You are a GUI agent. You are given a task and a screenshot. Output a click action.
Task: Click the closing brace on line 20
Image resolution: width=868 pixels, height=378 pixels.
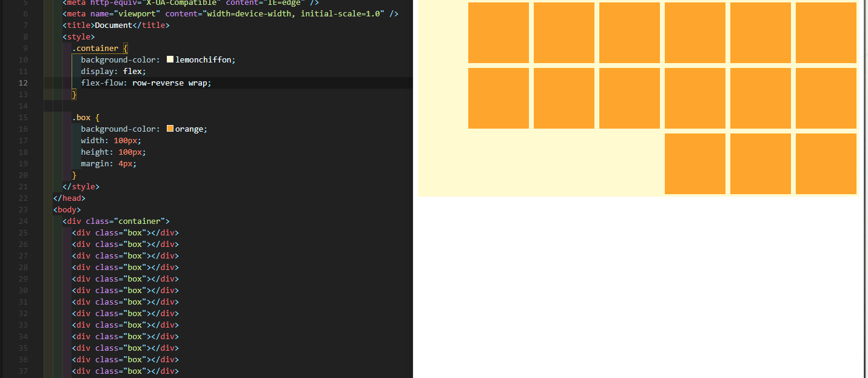pos(74,175)
